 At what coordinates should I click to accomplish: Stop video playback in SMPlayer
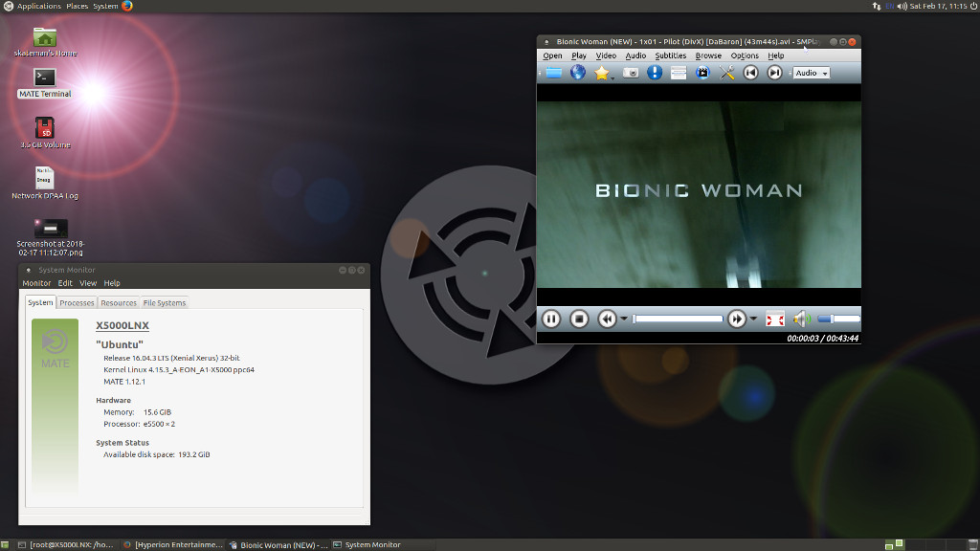[579, 320]
